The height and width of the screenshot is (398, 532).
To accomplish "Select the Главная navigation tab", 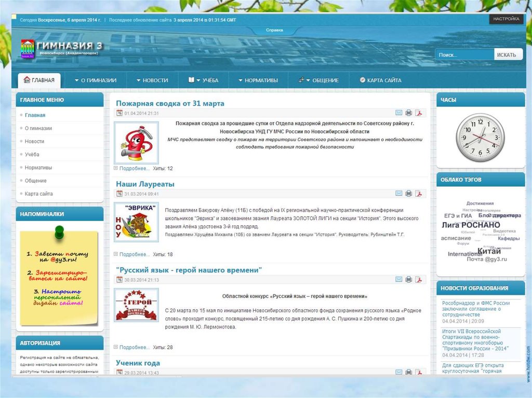I will 39,80.
